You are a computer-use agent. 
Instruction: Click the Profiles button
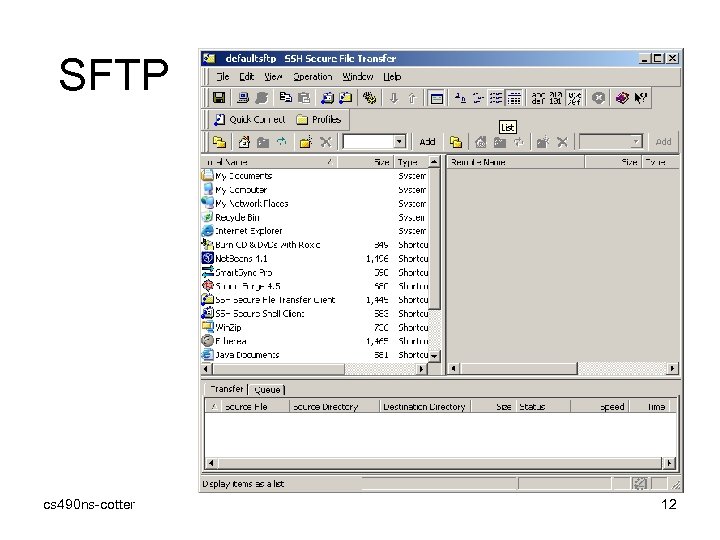click(x=319, y=119)
